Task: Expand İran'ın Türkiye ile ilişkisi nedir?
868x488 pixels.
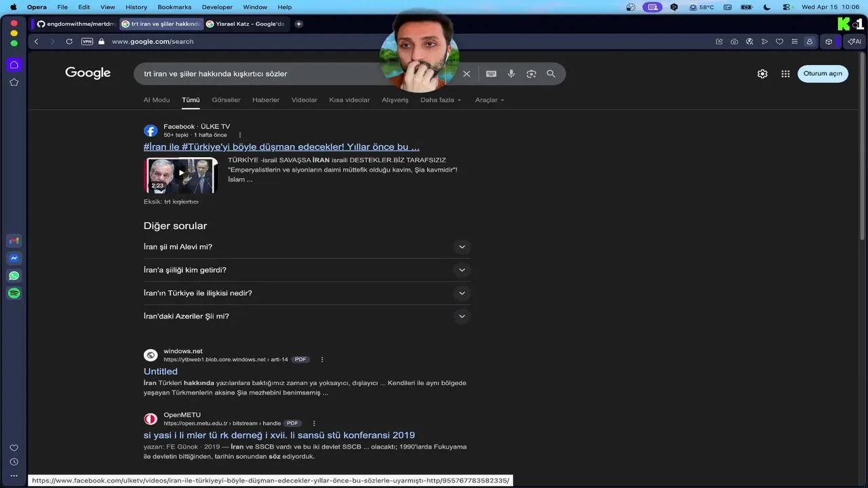Action: coord(307,293)
